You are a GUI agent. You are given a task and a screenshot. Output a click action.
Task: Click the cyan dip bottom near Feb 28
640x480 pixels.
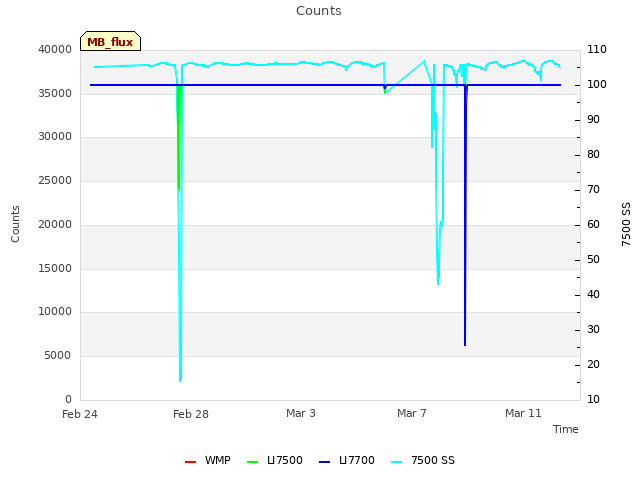(x=180, y=380)
